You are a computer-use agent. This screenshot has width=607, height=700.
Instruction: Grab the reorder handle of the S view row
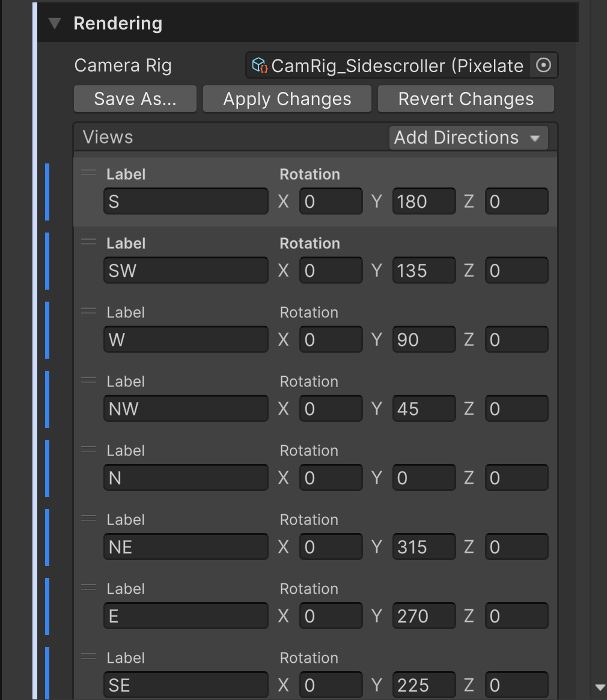click(88, 173)
